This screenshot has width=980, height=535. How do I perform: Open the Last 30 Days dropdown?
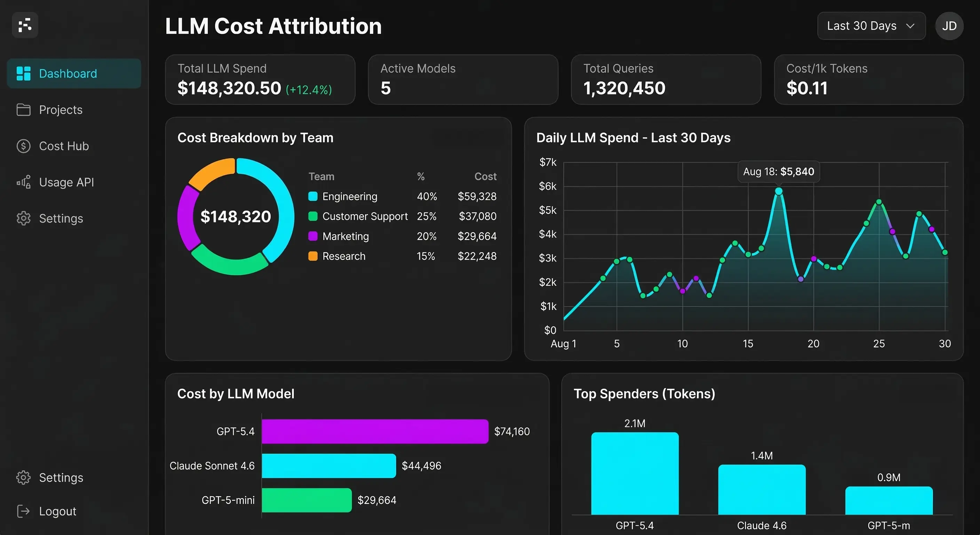pos(871,25)
